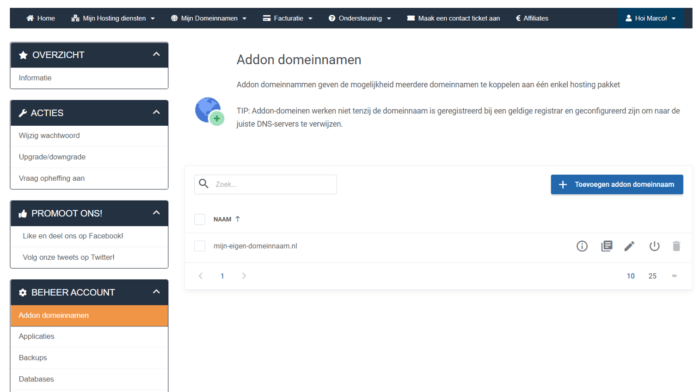Click the search magnifier icon

(204, 183)
